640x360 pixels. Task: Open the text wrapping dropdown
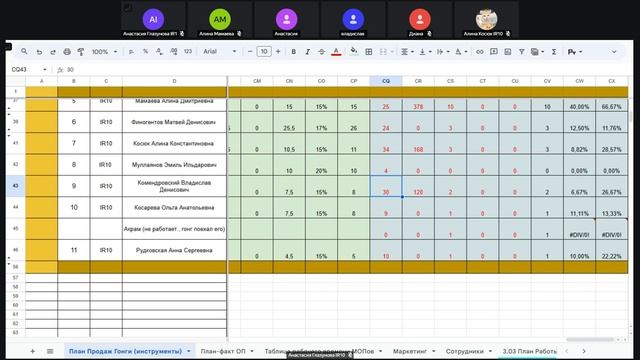click(443, 52)
